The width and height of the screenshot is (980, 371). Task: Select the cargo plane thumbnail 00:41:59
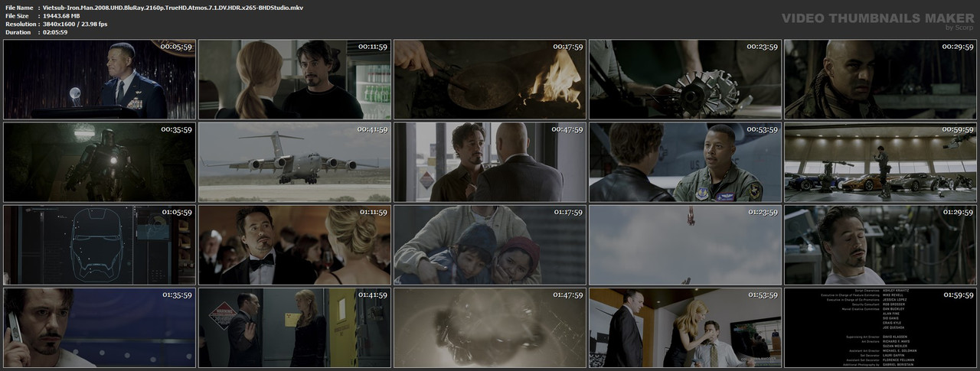295,162
